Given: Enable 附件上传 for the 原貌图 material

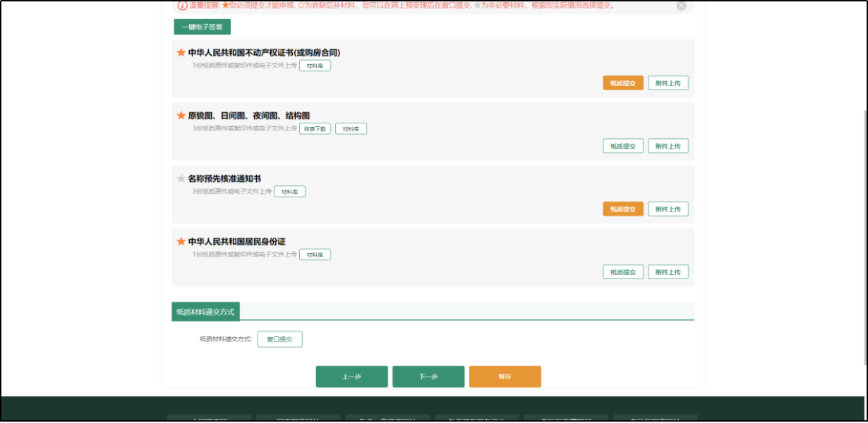Looking at the screenshot, I should click(x=668, y=146).
